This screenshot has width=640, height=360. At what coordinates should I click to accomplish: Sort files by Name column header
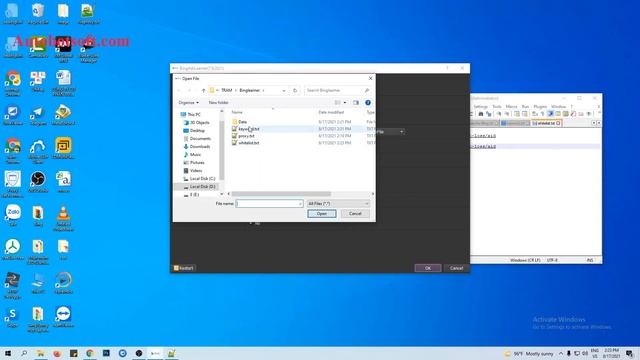[237, 112]
